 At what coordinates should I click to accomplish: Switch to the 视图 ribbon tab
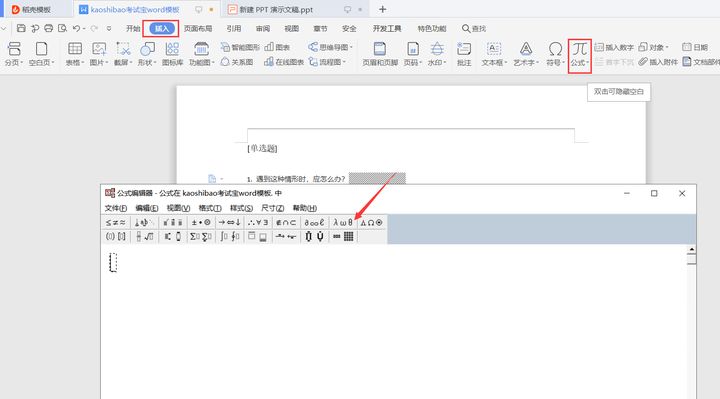[x=292, y=28]
